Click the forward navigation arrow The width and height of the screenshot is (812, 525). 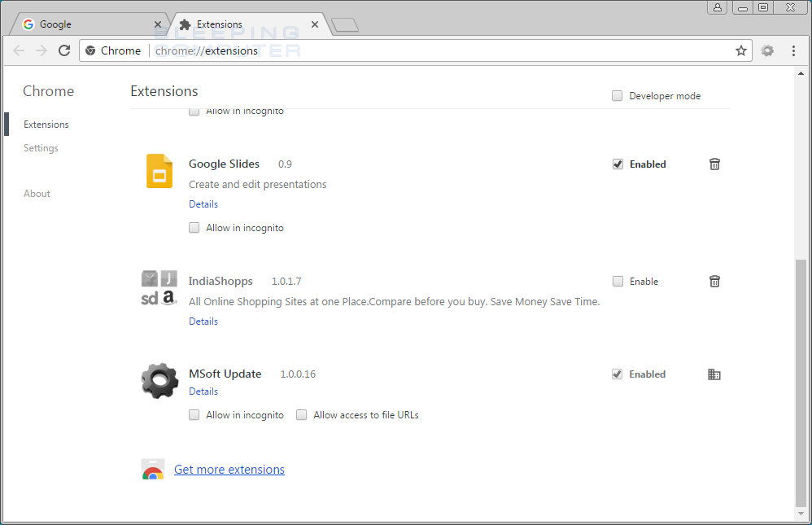point(41,50)
